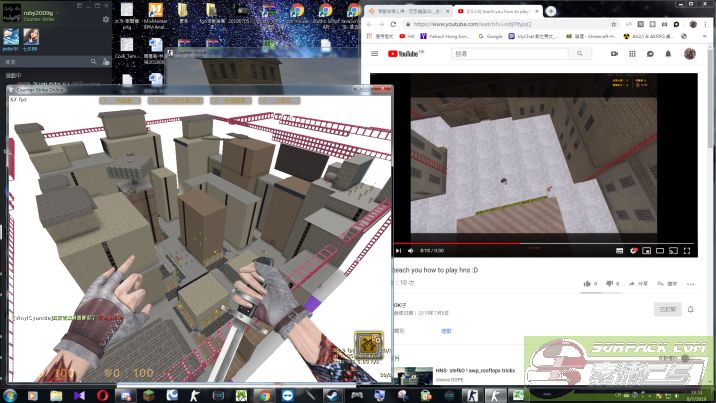716x403 pixels.
Task: Reload the page in Chrome
Action: [393, 24]
